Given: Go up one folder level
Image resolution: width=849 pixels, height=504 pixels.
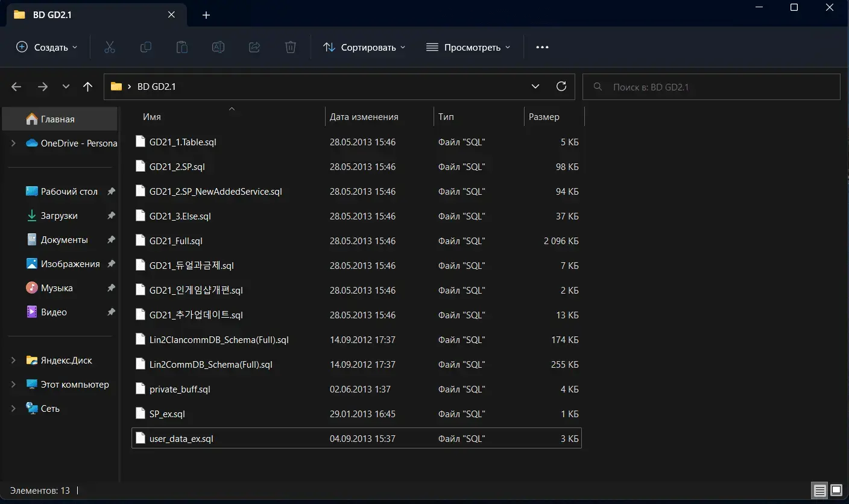Looking at the screenshot, I should click(87, 87).
